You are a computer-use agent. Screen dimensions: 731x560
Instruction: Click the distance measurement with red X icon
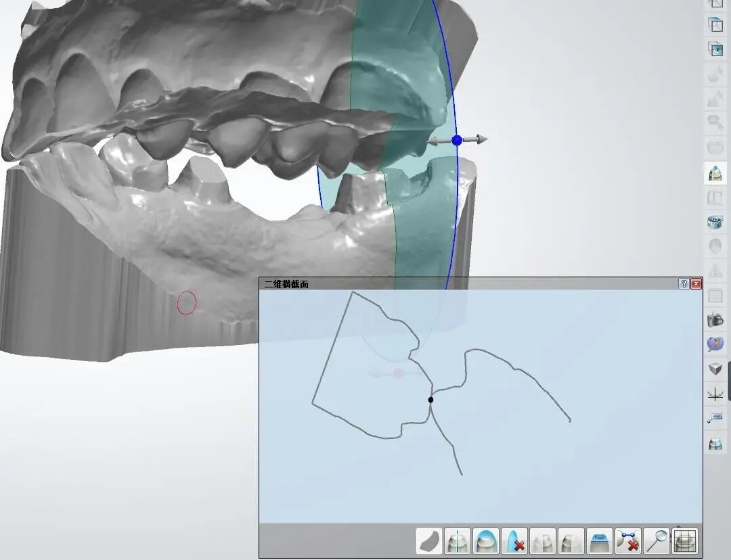click(628, 541)
